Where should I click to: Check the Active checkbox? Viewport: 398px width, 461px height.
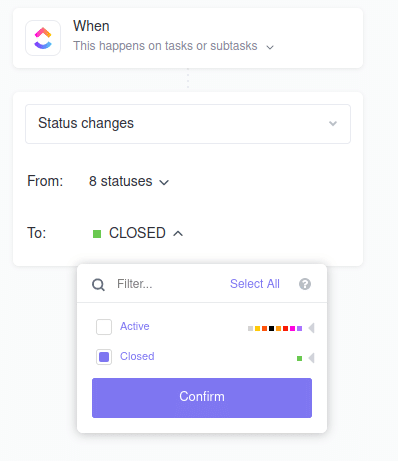tap(104, 327)
